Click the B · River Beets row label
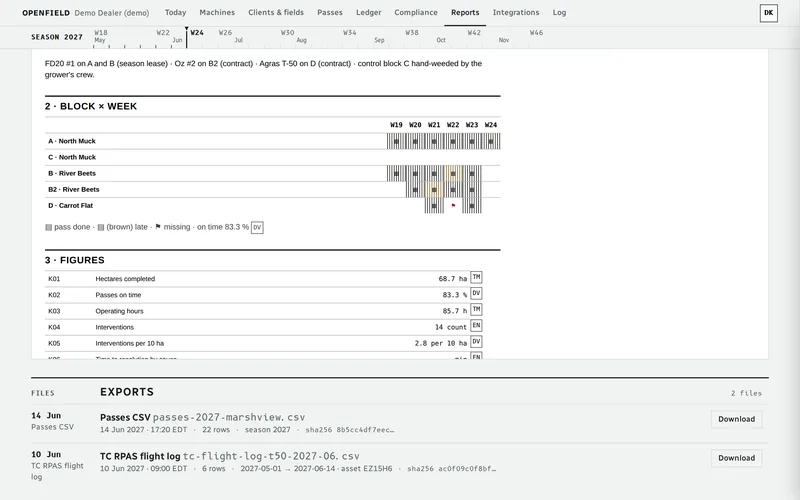This screenshot has height=500, width=800. coord(72,173)
